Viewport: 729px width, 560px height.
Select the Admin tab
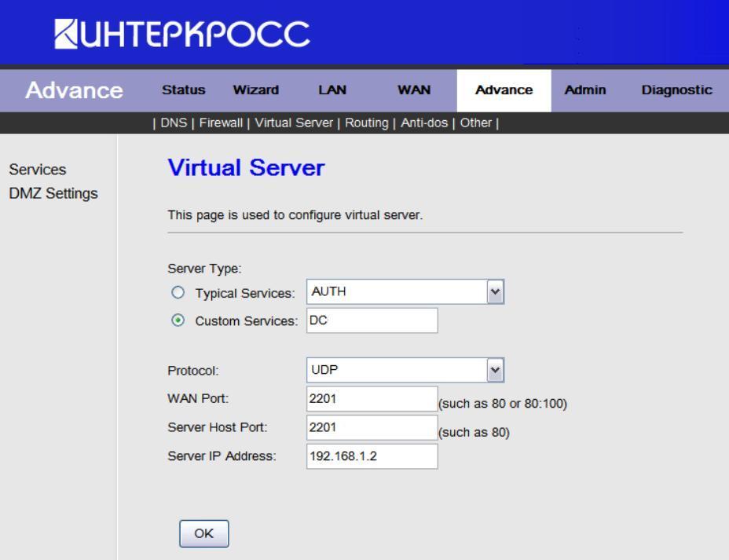click(x=585, y=90)
